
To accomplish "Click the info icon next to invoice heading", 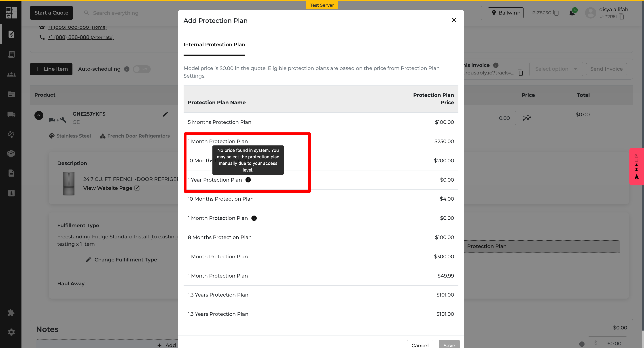I will pyautogui.click(x=496, y=65).
